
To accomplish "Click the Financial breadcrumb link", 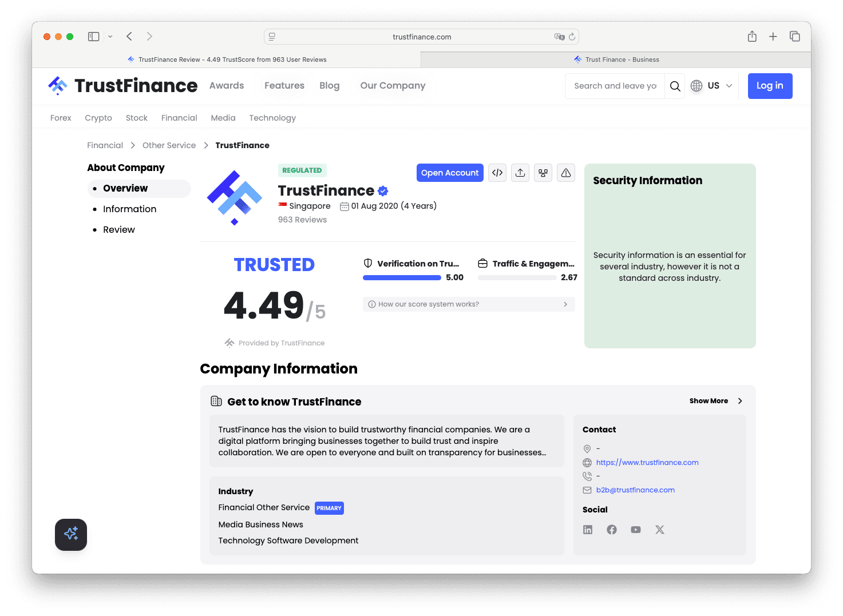I will click(105, 145).
